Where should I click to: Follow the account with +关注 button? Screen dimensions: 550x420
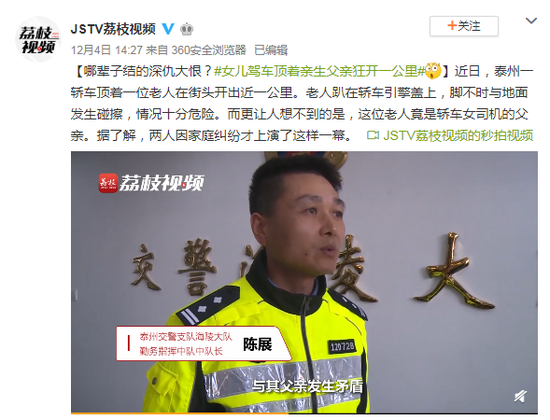(464, 26)
